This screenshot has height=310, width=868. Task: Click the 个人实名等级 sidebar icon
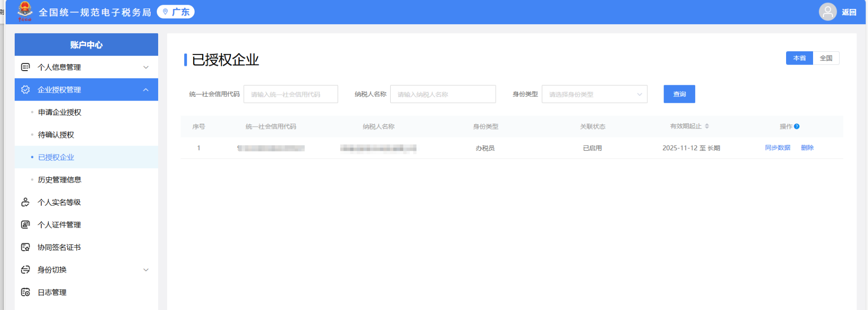point(26,202)
